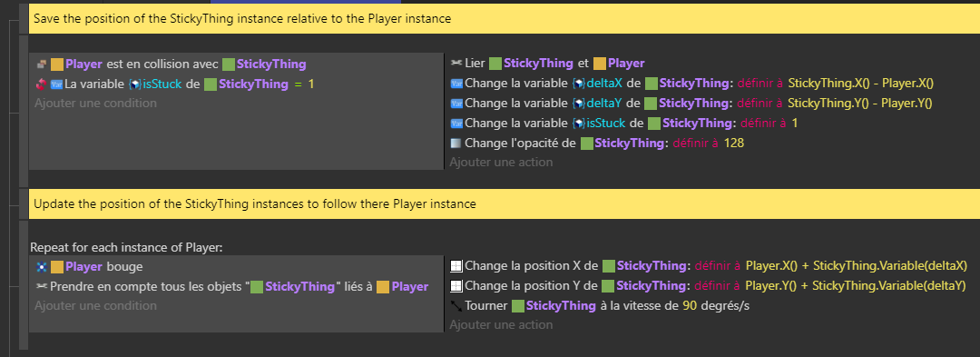The height and width of the screenshot is (357, 980).
Task: Click the green StickyThing object in the collision condition
Action: pyautogui.click(x=229, y=64)
